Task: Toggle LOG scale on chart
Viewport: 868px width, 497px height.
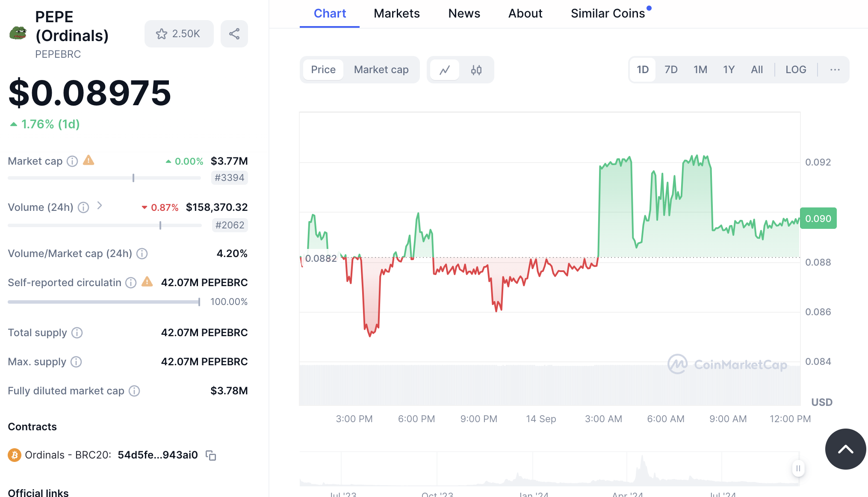Action: tap(796, 70)
